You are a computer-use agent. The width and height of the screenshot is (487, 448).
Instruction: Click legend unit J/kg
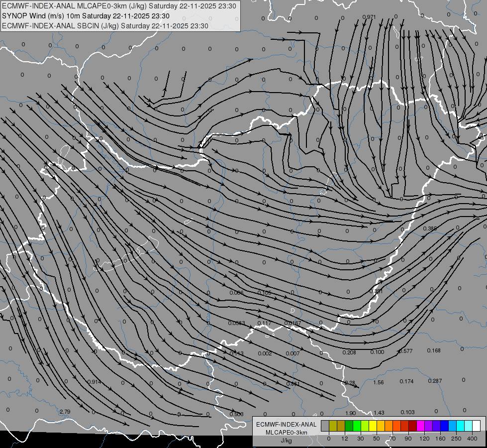point(287,441)
